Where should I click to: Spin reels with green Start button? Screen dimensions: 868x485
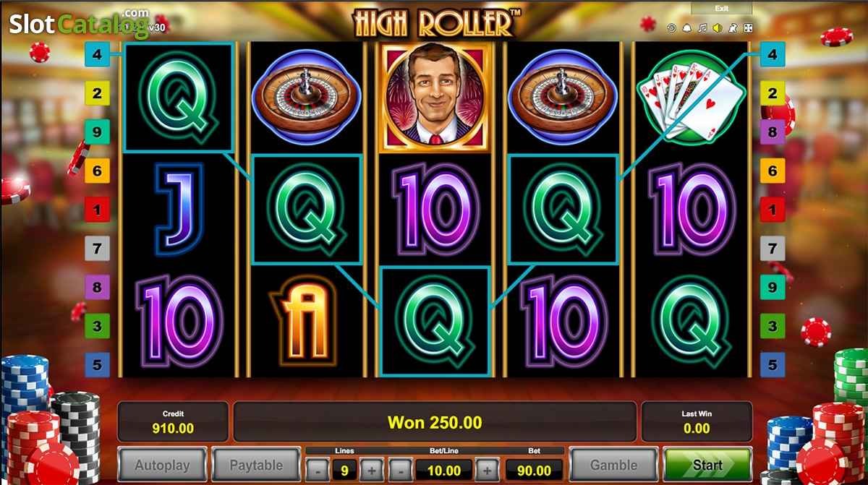(x=707, y=465)
